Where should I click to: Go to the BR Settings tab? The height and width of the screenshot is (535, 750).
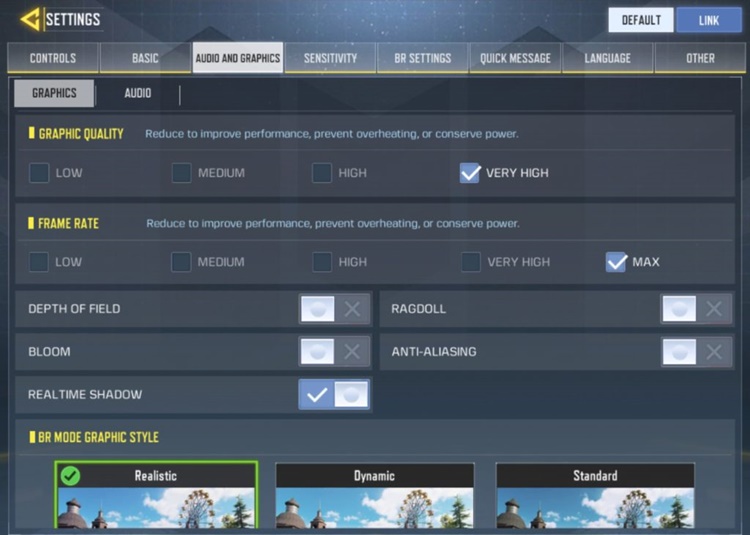click(x=422, y=58)
